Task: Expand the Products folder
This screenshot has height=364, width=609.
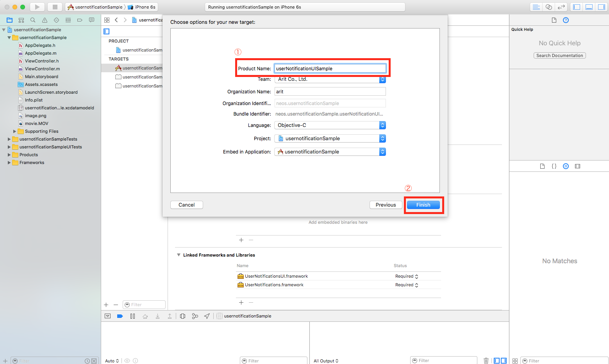Action: [x=9, y=155]
